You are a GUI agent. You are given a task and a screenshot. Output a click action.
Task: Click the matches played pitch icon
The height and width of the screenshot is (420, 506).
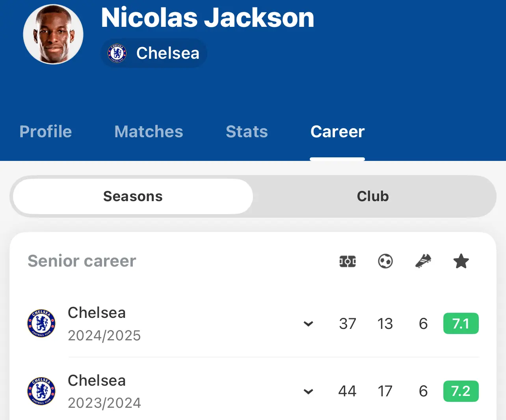click(x=348, y=261)
